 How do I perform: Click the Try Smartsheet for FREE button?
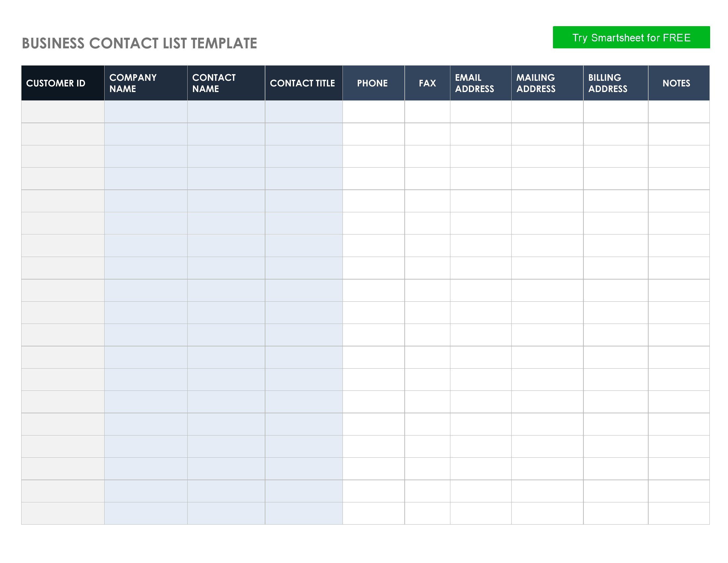pyautogui.click(x=631, y=37)
